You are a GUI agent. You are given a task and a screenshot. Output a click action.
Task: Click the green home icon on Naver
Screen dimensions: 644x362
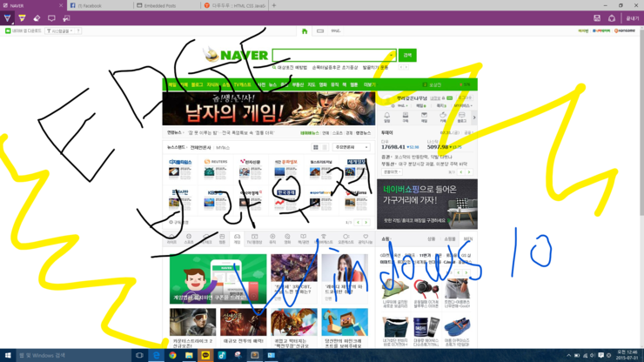tap(305, 31)
